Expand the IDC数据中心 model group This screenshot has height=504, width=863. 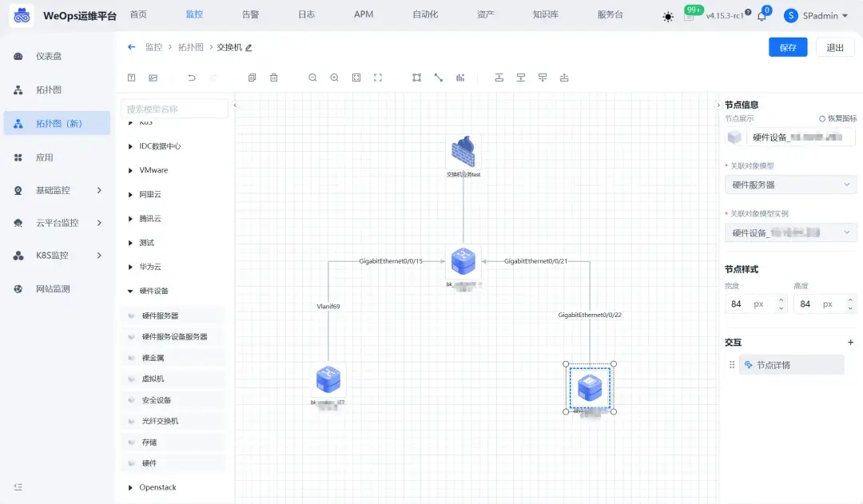point(130,146)
